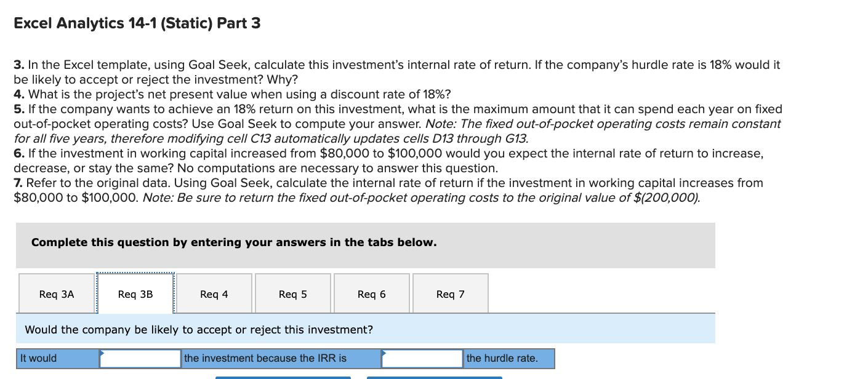Open the Req 6 tab

372,293
